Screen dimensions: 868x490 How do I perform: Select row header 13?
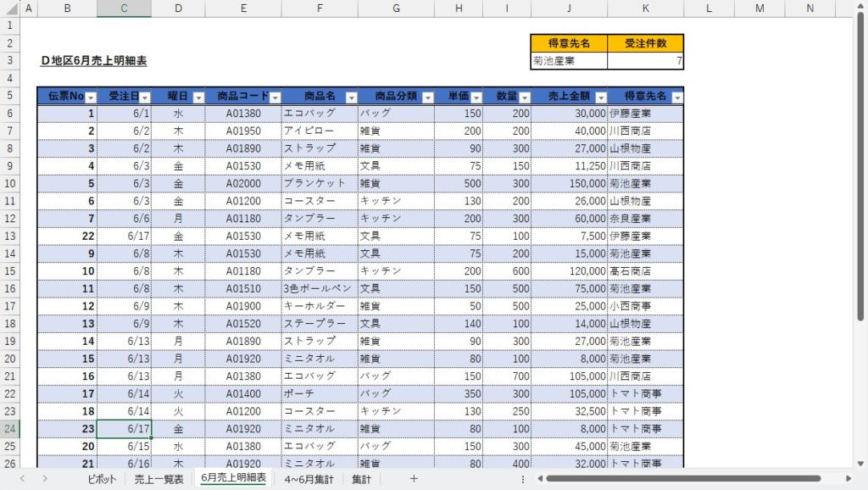pyautogui.click(x=8, y=236)
